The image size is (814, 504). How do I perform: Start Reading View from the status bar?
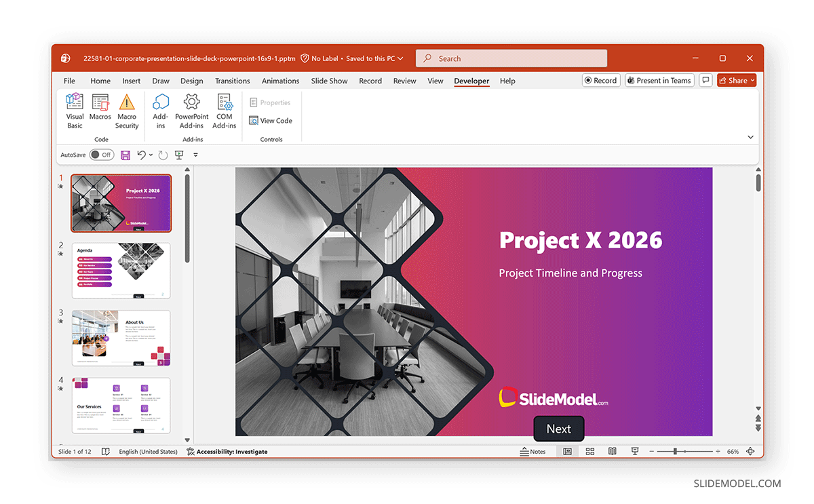[x=612, y=450]
